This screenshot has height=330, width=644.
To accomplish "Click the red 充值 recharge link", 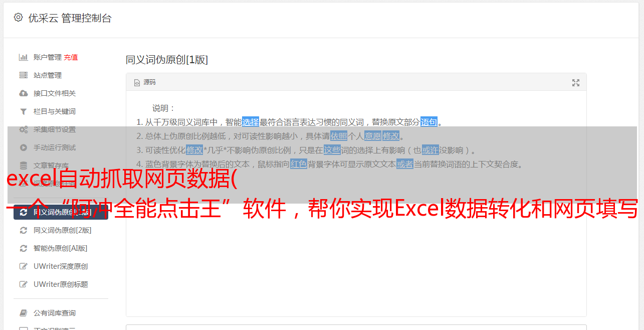I will click(x=71, y=57).
